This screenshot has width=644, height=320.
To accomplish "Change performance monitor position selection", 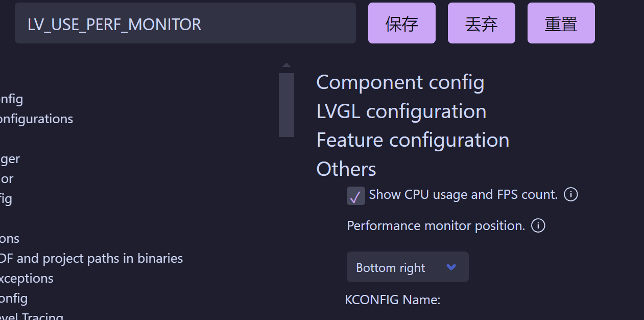I will tap(408, 267).
